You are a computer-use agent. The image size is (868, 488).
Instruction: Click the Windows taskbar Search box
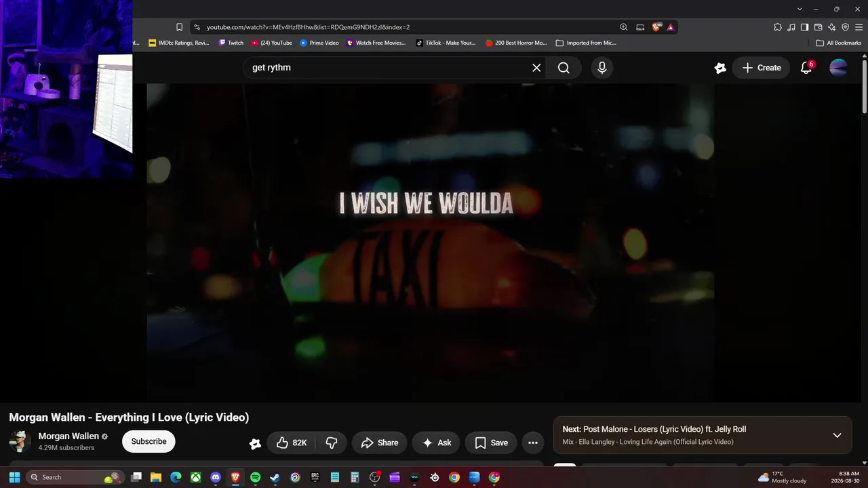point(75,477)
